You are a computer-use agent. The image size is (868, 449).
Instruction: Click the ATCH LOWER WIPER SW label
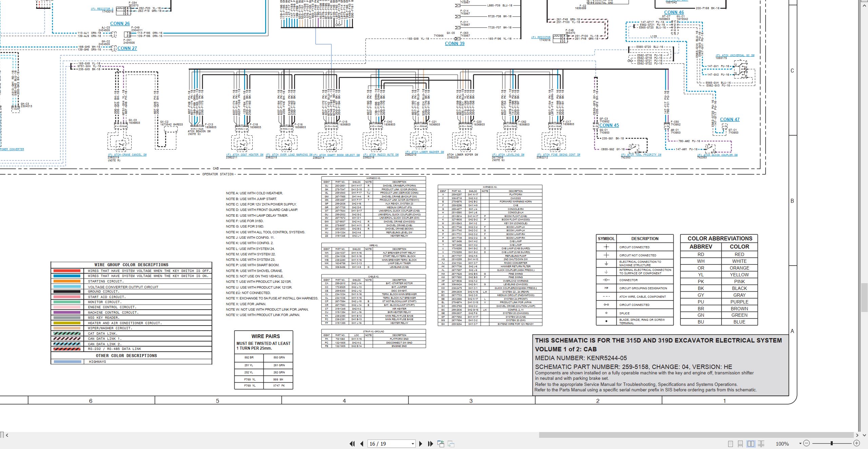click(x=462, y=155)
